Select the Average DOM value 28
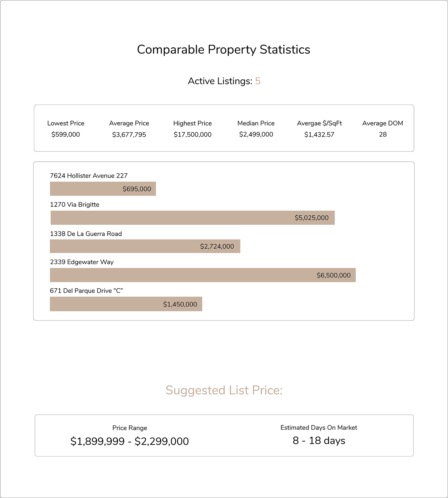Screen dimensions: 448x498 pos(383,134)
